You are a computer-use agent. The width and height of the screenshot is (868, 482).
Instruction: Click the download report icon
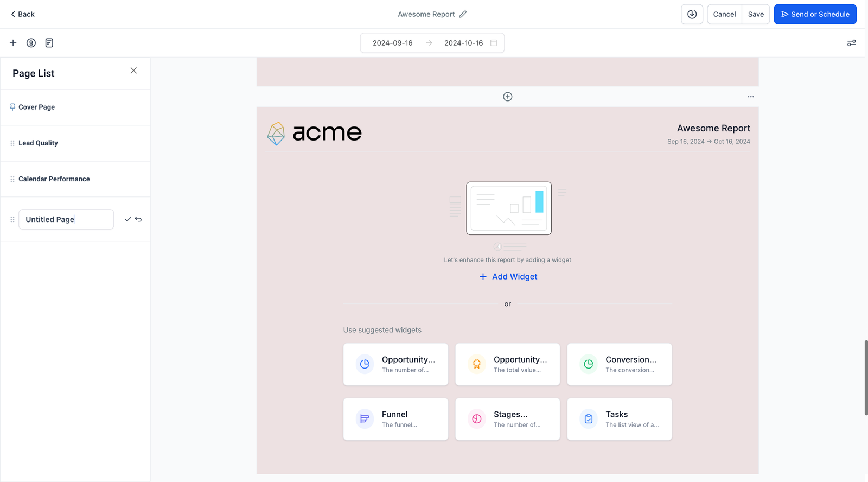pos(692,14)
